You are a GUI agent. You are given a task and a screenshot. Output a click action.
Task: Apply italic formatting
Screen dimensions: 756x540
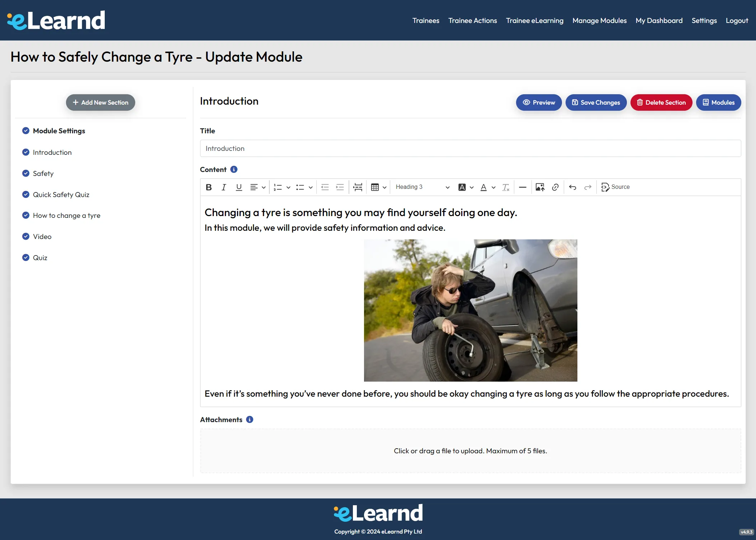click(x=224, y=187)
